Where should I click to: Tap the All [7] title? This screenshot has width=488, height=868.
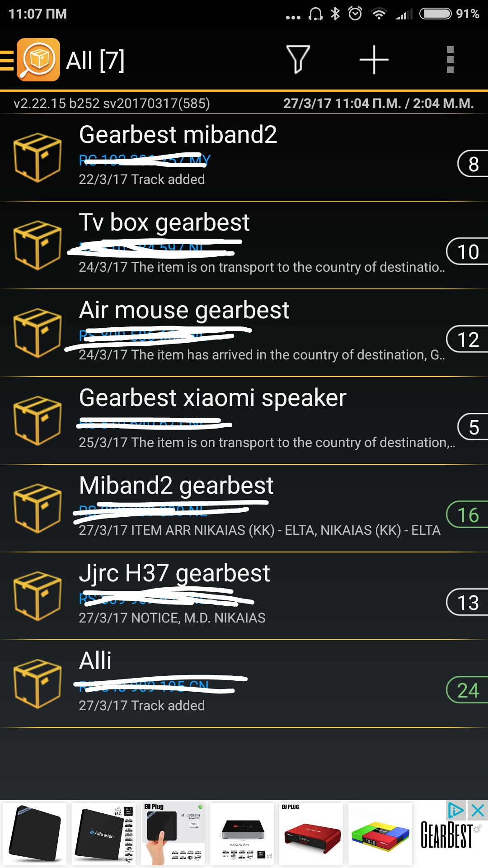coord(95,61)
